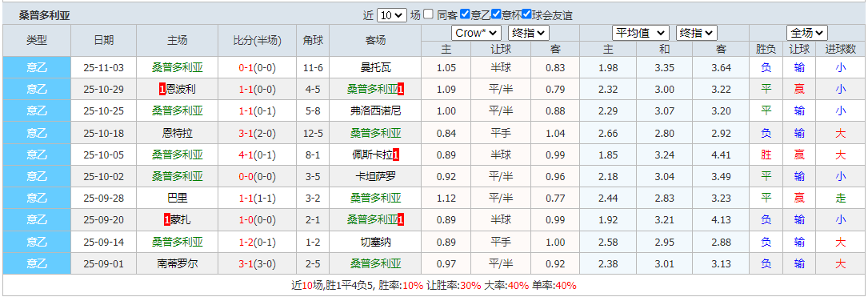This screenshot has height=297, width=868.
Task: Click the 桑普多利亚 title heading
Action: (44, 15)
